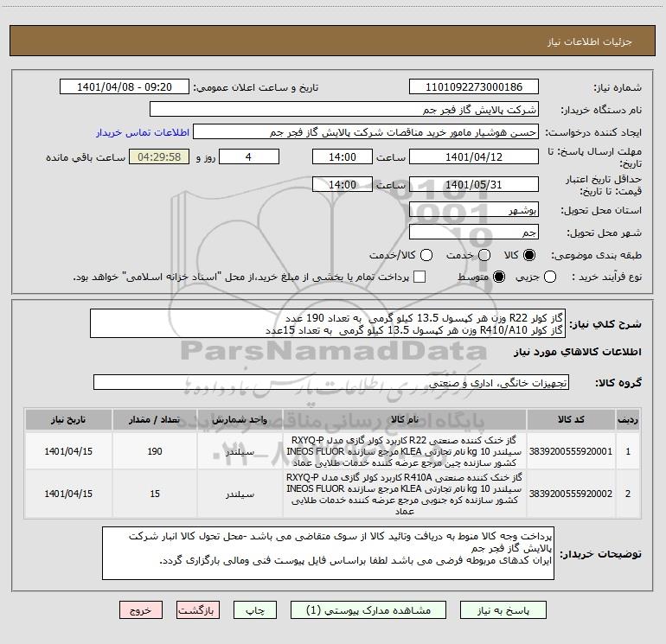Viewport: 666px width, 644px height.
Task: Click the response deadline date 1401/04/12
Action: pyautogui.click(x=474, y=156)
